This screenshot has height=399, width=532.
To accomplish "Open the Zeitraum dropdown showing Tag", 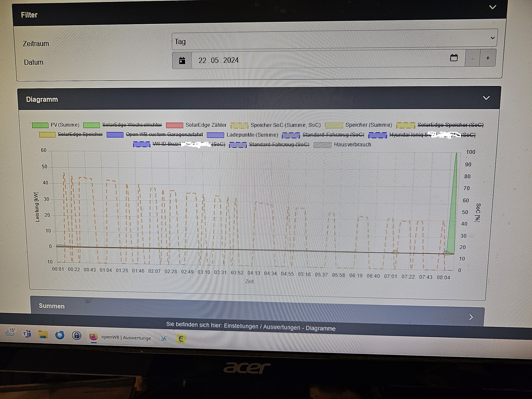I will pyautogui.click(x=334, y=40).
